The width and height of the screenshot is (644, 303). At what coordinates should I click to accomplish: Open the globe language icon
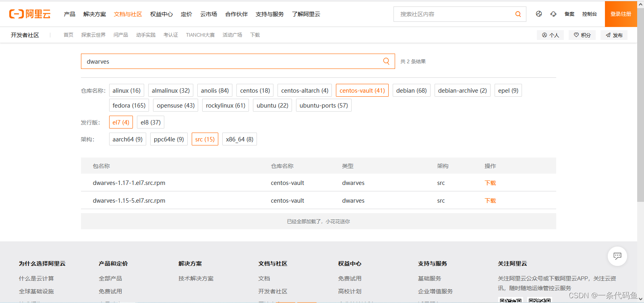coord(539,14)
